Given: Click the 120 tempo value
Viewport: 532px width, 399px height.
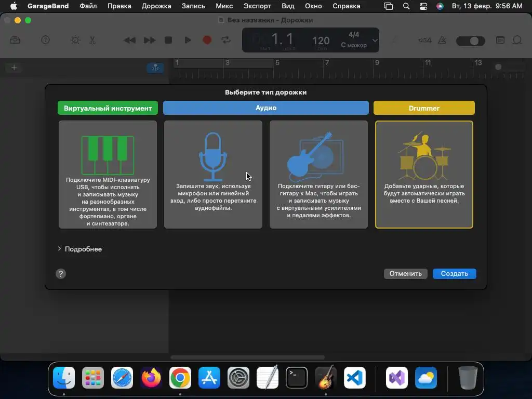Looking at the screenshot, I should 321,41.
